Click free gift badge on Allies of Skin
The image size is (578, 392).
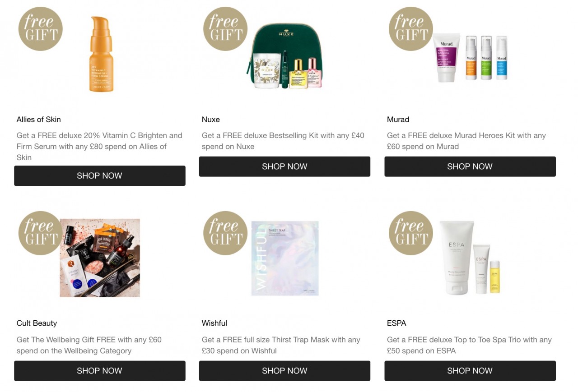40,29
